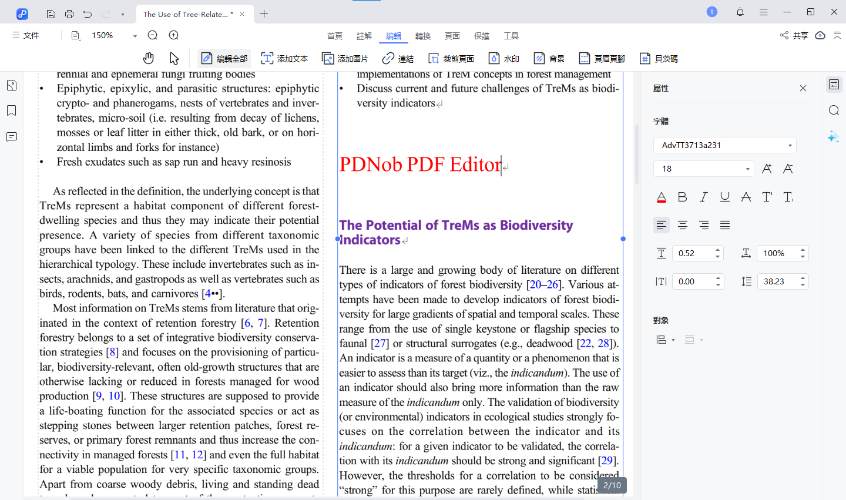
Task: Toggle italic text formatting
Action: 703,197
